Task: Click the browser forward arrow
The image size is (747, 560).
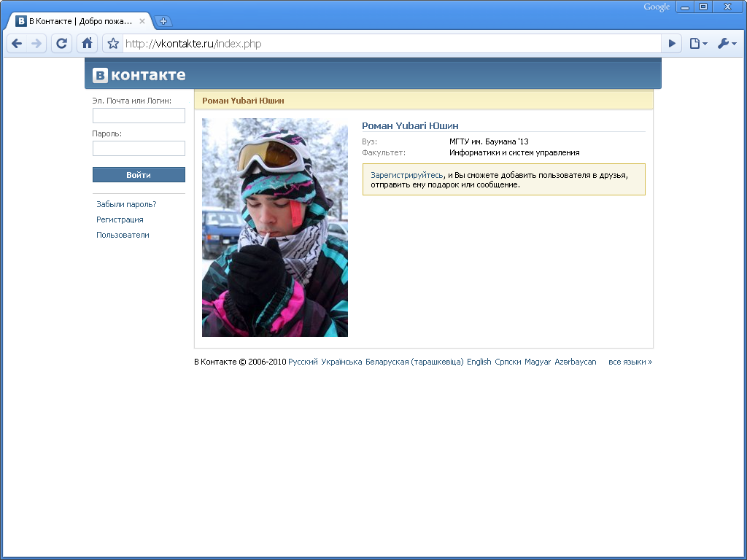Action: 36,44
